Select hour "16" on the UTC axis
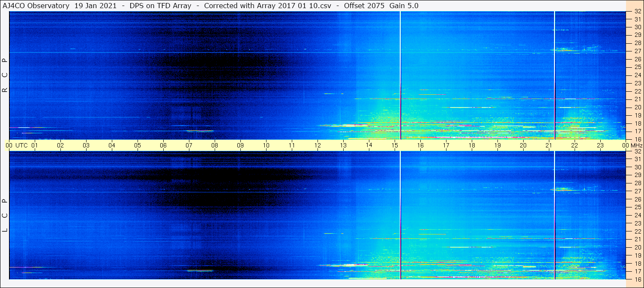The width and height of the screenshot is (644, 288). click(420, 145)
